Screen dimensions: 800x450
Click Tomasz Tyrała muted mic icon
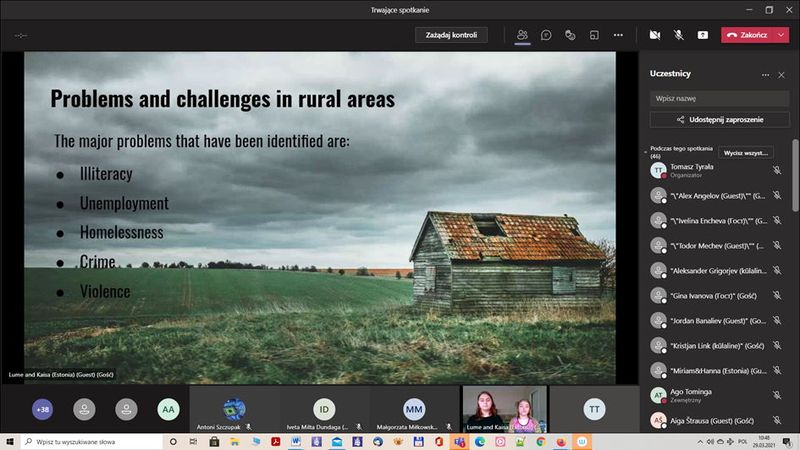(x=777, y=170)
